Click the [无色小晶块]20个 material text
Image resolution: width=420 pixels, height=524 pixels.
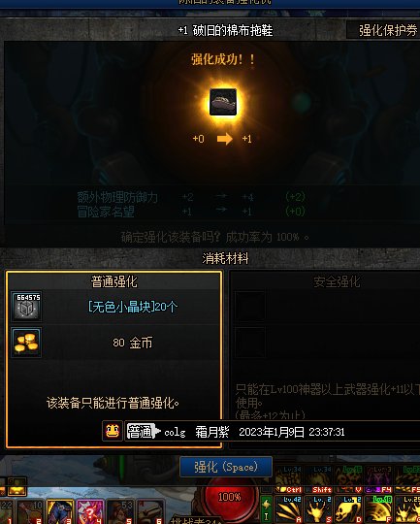click(133, 307)
